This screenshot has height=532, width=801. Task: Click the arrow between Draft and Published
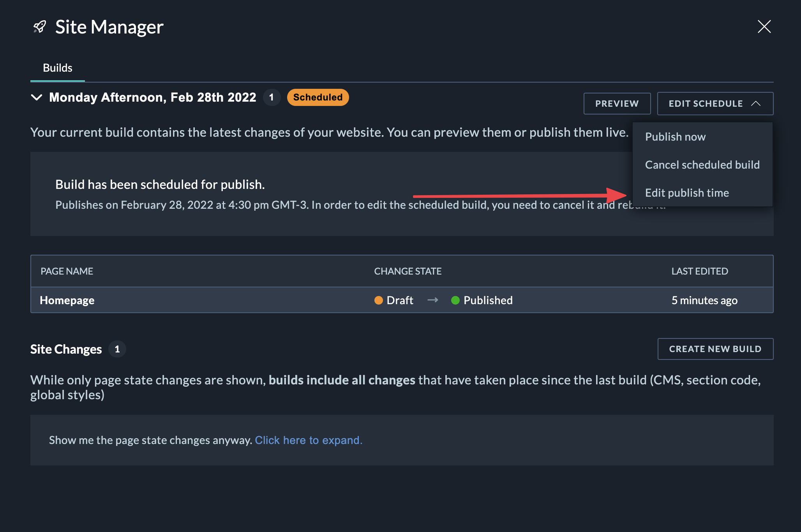coord(432,300)
